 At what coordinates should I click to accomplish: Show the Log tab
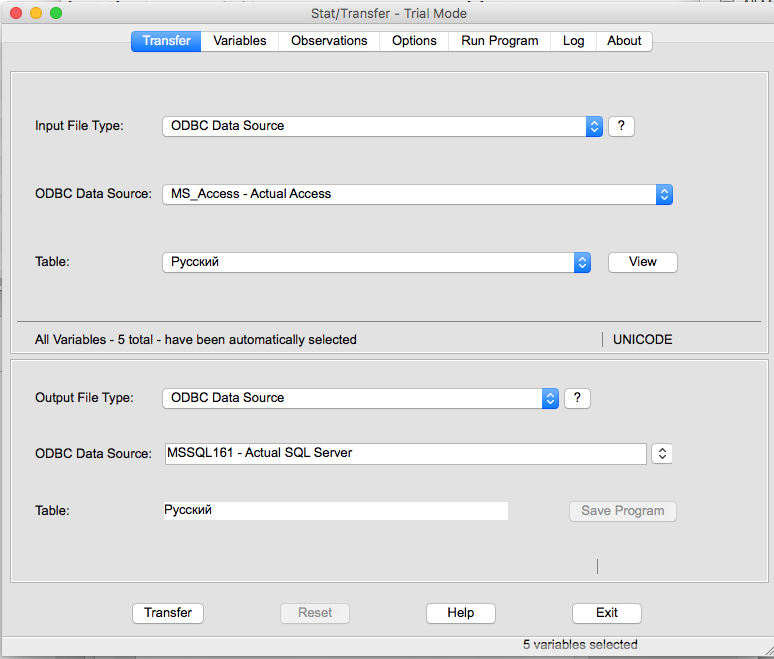click(573, 41)
